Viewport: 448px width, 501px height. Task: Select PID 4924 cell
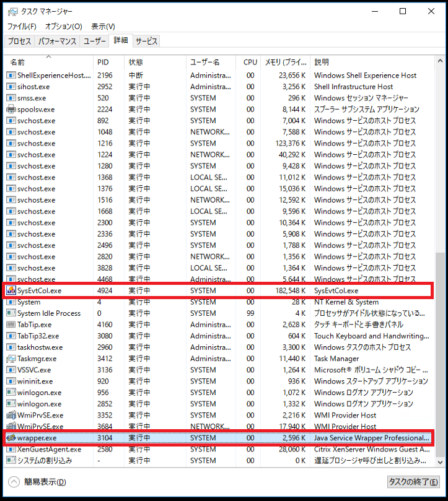(x=105, y=291)
